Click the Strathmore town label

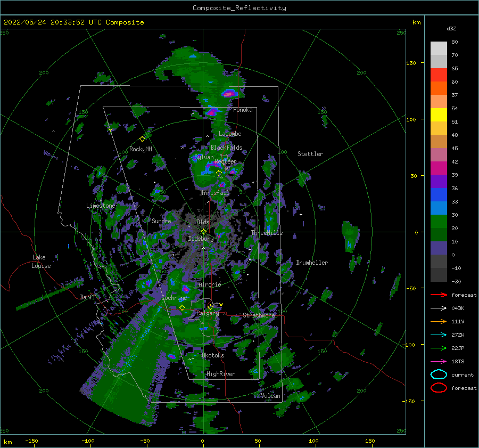259,315
